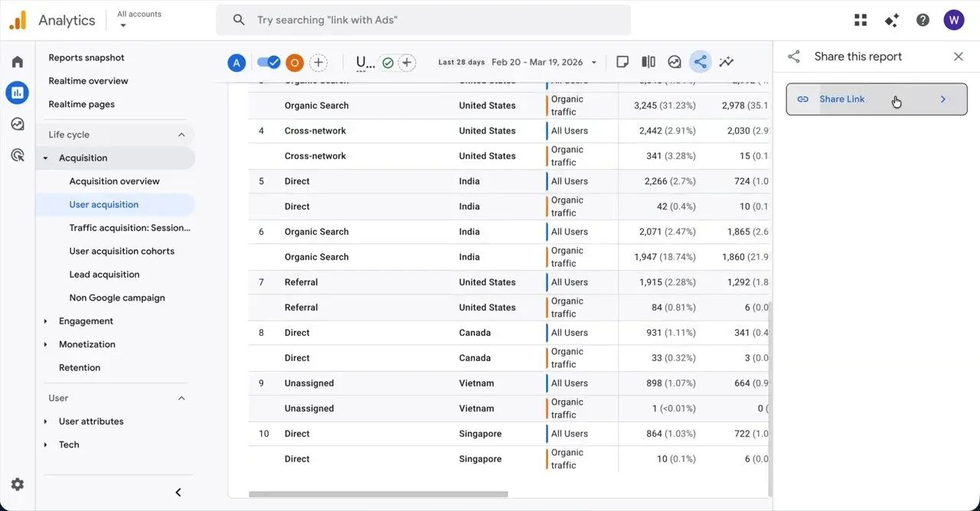Image resolution: width=980 pixels, height=511 pixels.
Task: Open the customize report icon
Action: (675, 62)
